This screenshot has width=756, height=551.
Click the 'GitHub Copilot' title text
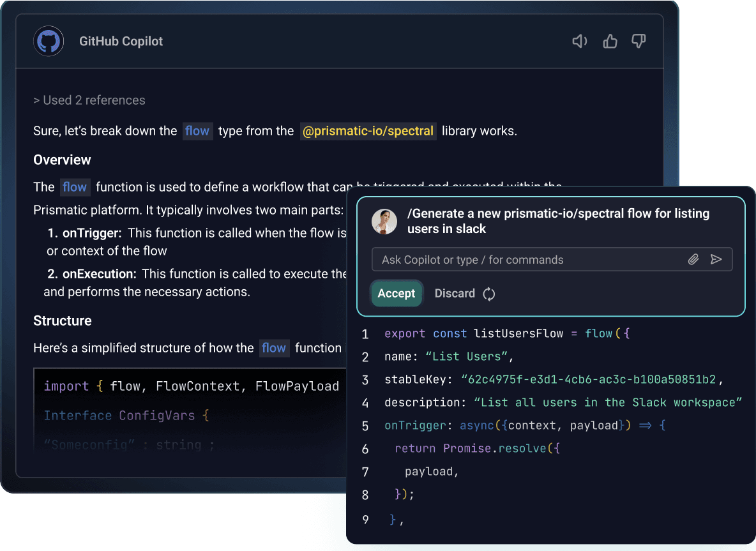tap(121, 42)
